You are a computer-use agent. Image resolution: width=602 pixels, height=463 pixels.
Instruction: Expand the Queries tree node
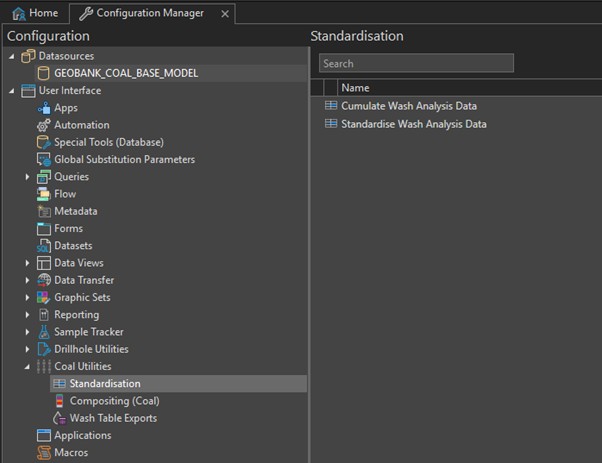(28, 177)
